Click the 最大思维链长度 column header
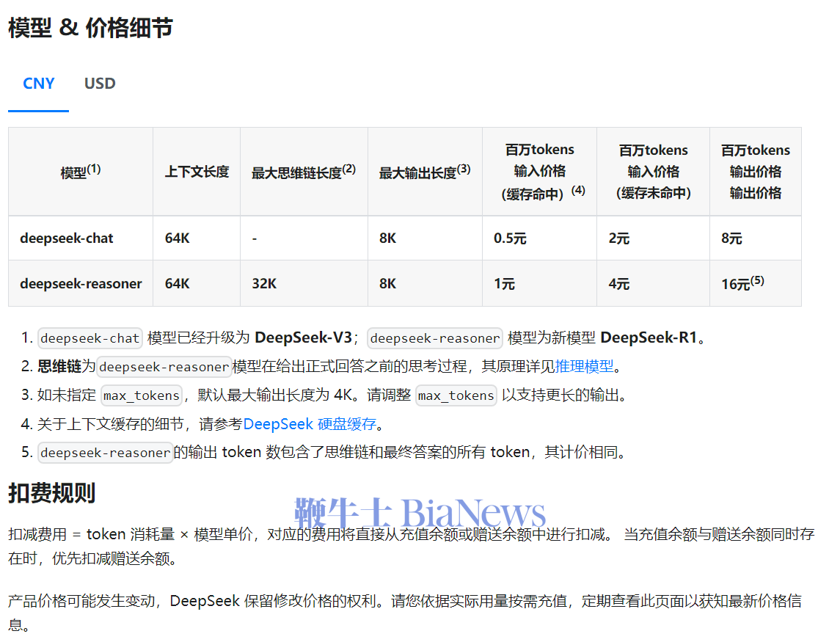 pyautogui.click(x=304, y=172)
